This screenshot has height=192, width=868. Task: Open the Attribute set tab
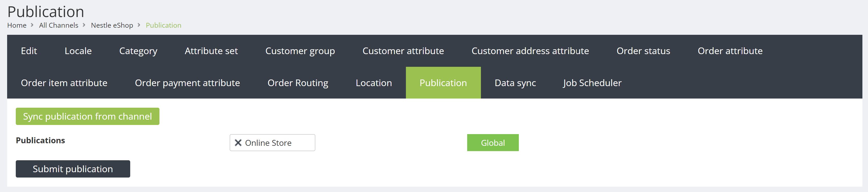pos(211,51)
